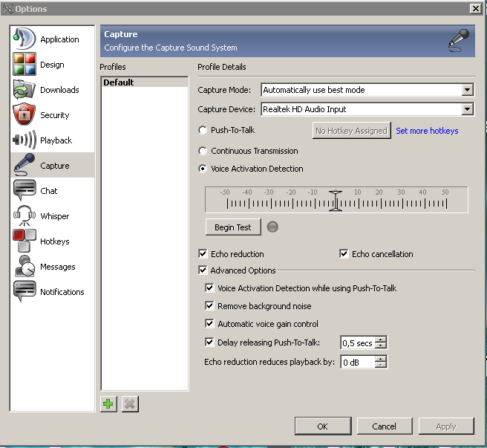Image resolution: width=487 pixels, height=448 pixels.
Task: Click the Design color squares icon
Action: click(24, 64)
